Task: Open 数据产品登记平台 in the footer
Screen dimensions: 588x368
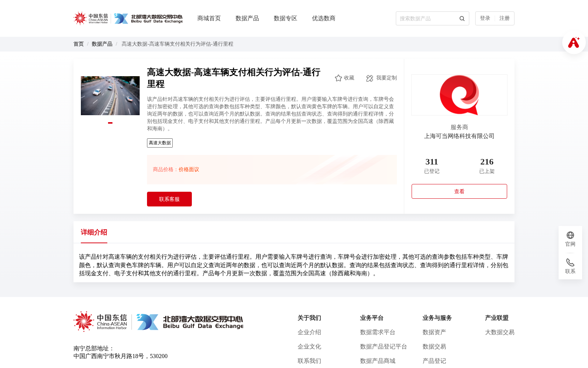Action: click(x=384, y=347)
